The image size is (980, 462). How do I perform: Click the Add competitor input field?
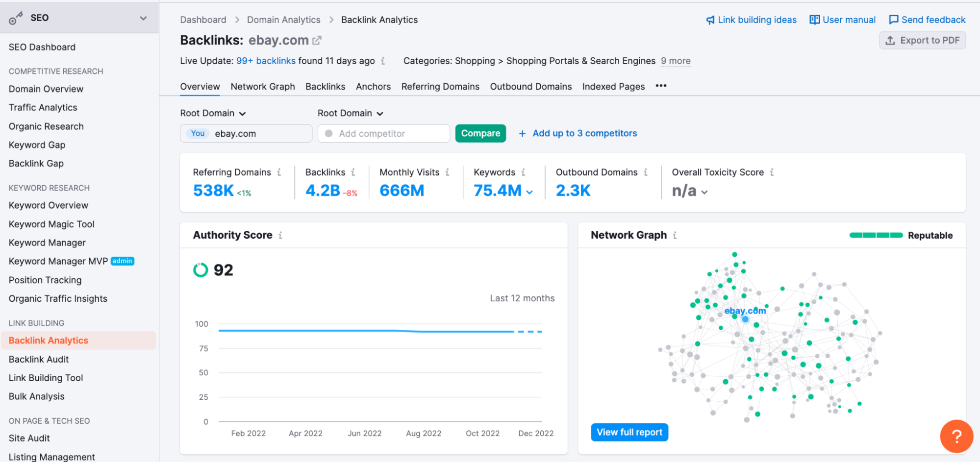point(383,133)
